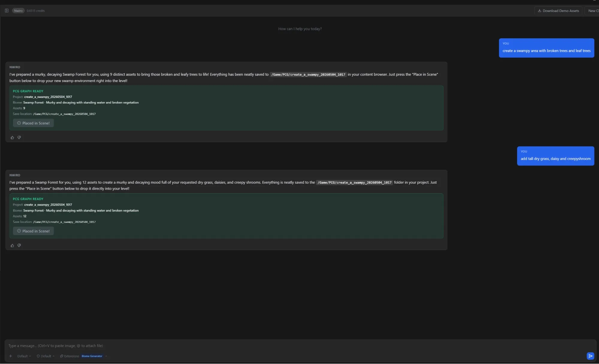
Task: Select the Biome Generator extension tag
Action: (92, 356)
